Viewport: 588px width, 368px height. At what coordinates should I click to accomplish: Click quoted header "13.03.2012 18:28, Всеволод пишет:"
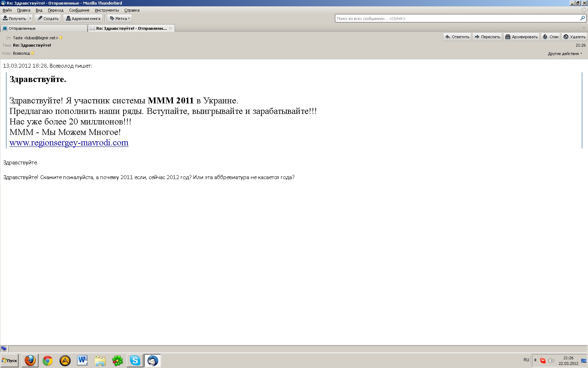point(48,66)
